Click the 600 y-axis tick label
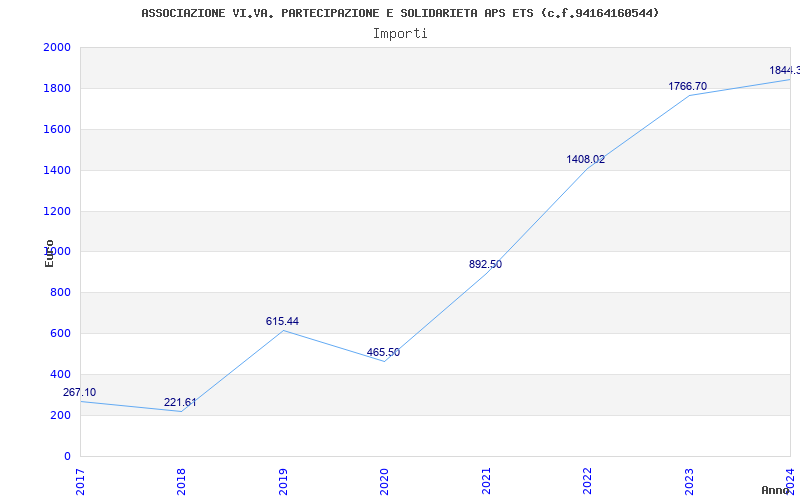The image size is (800, 500). pos(60,334)
